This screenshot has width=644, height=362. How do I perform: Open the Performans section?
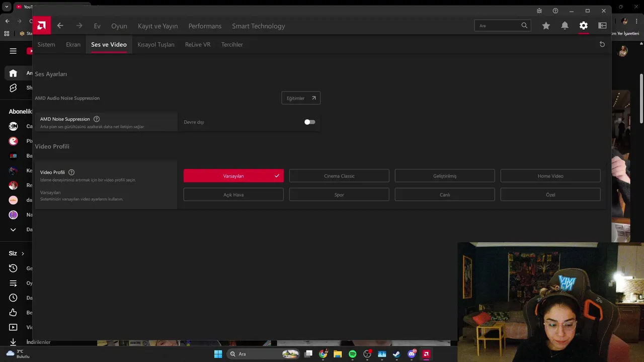click(x=205, y=26)
